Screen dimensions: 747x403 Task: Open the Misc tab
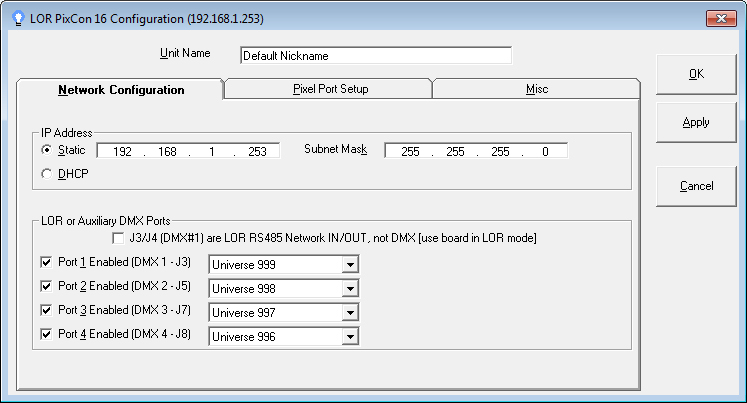click(x=536, y=89)
